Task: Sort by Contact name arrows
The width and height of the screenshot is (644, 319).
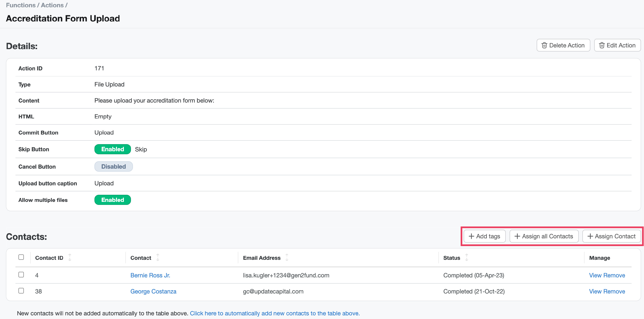Action: (x=158, y=258)
